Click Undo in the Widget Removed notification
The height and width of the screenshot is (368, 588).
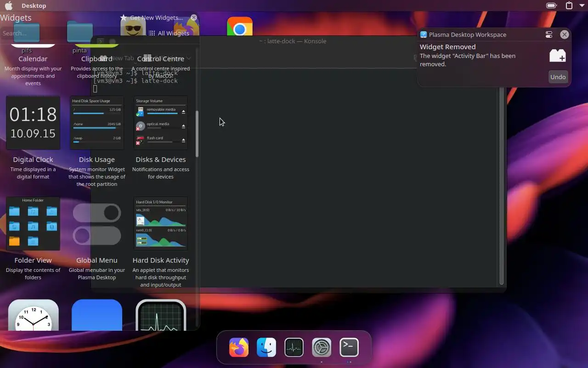coord(558,77)
